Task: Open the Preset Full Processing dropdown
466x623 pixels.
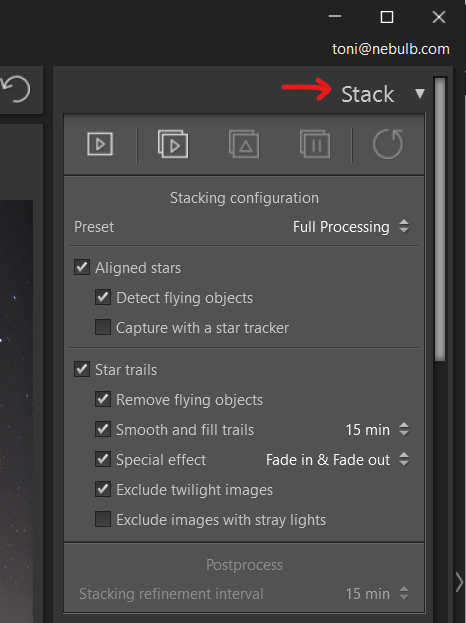Action: (351, 227)
